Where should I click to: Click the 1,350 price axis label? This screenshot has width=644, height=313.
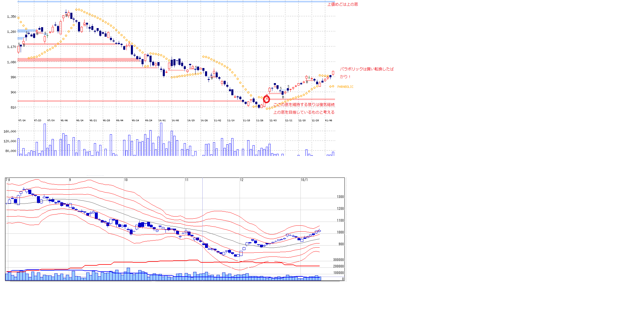click(12, 17)
